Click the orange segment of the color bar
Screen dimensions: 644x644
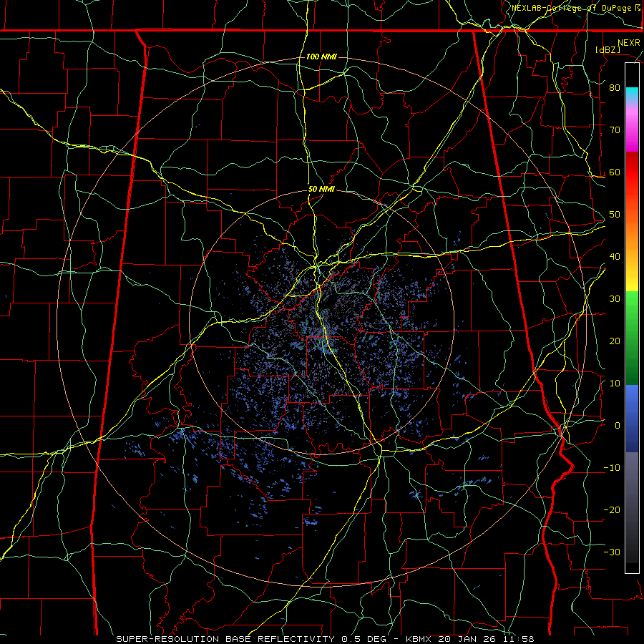coord(632,234)
